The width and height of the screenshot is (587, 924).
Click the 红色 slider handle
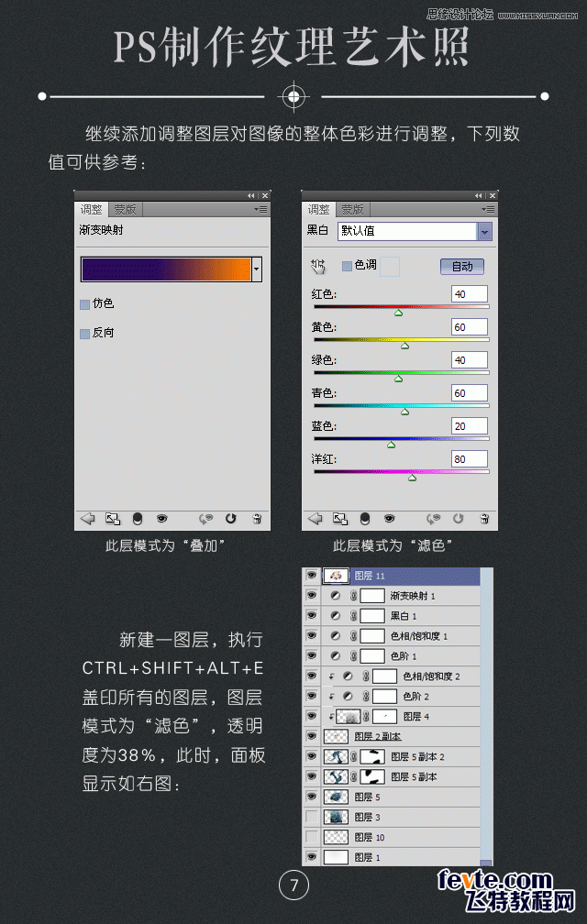coord(398,313)
